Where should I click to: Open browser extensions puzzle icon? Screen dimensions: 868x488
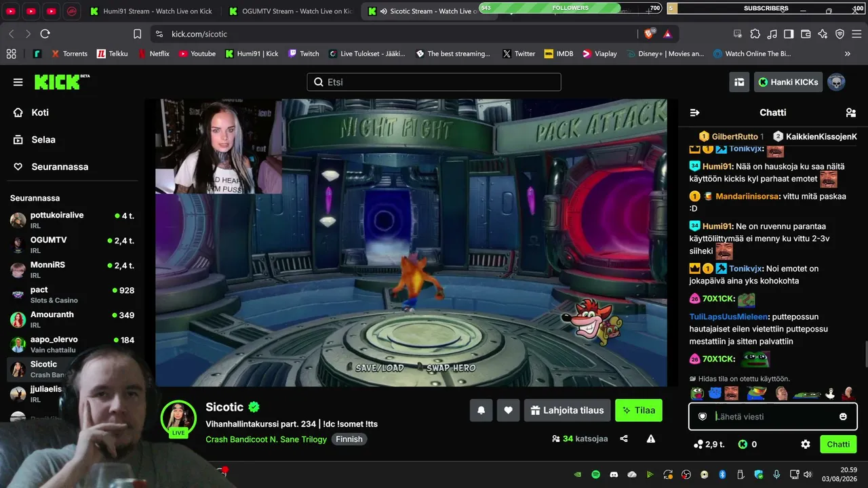point(755,34)
